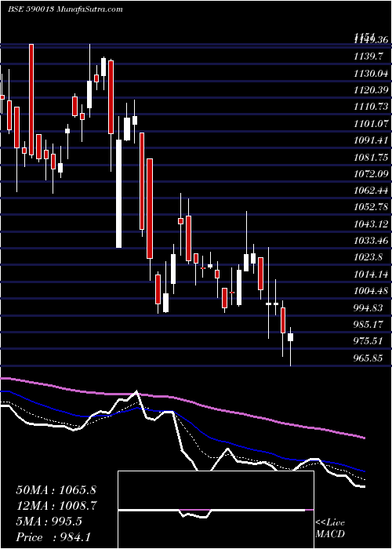Click the tallest red candlestick reaching the top
The height and width of the screenshot is (549, 392).
coord(31,100)
